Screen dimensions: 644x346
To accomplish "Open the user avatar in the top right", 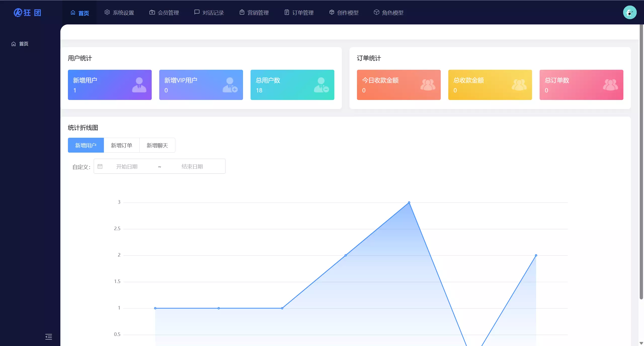I will click(630, 12).
